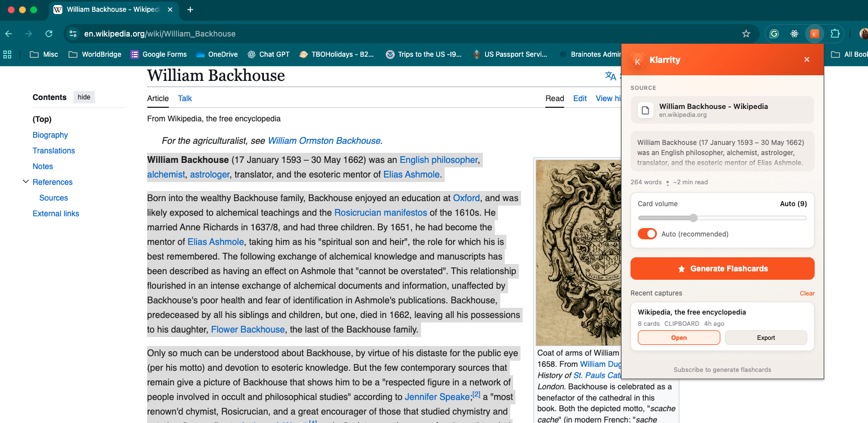Bookmark this page with the star icon

(x=746, y=34)
